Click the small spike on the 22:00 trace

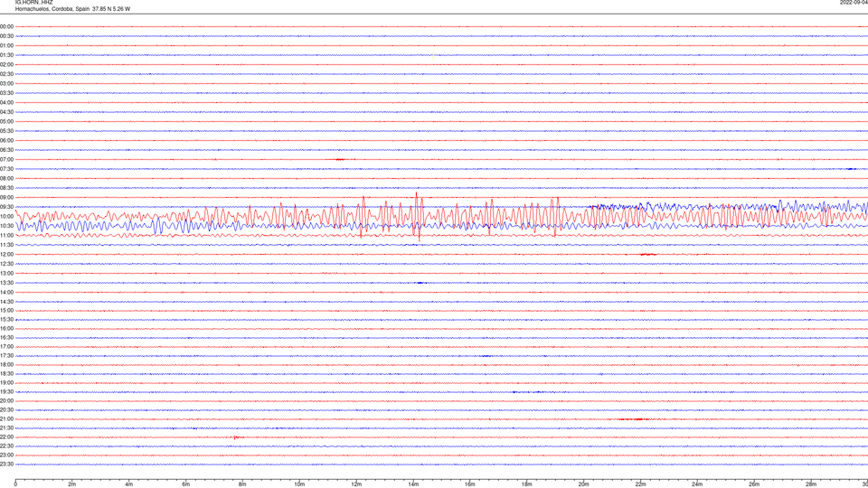tap(236, 437)
